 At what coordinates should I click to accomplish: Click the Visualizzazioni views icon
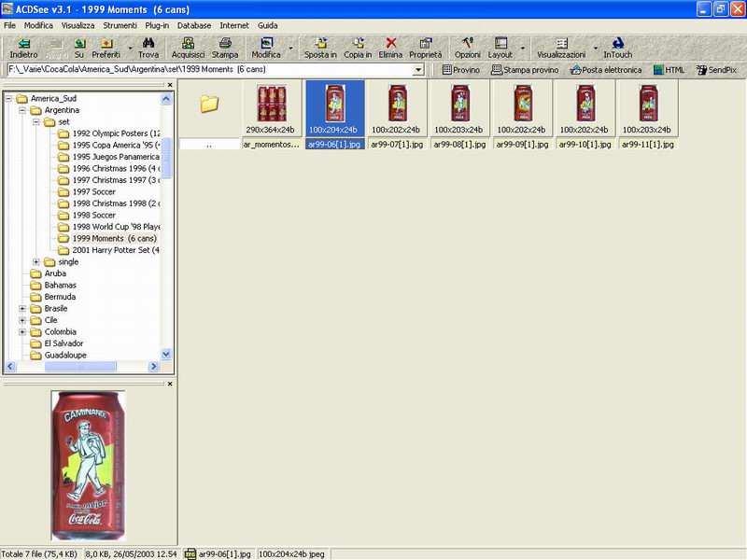(x=561, y=49)
